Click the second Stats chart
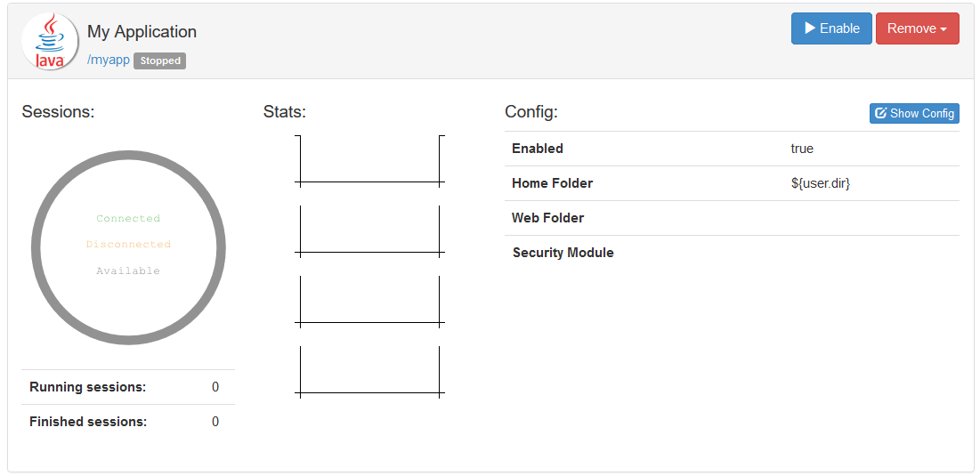Viewport: 980px width, 476px height. [370, 230]
